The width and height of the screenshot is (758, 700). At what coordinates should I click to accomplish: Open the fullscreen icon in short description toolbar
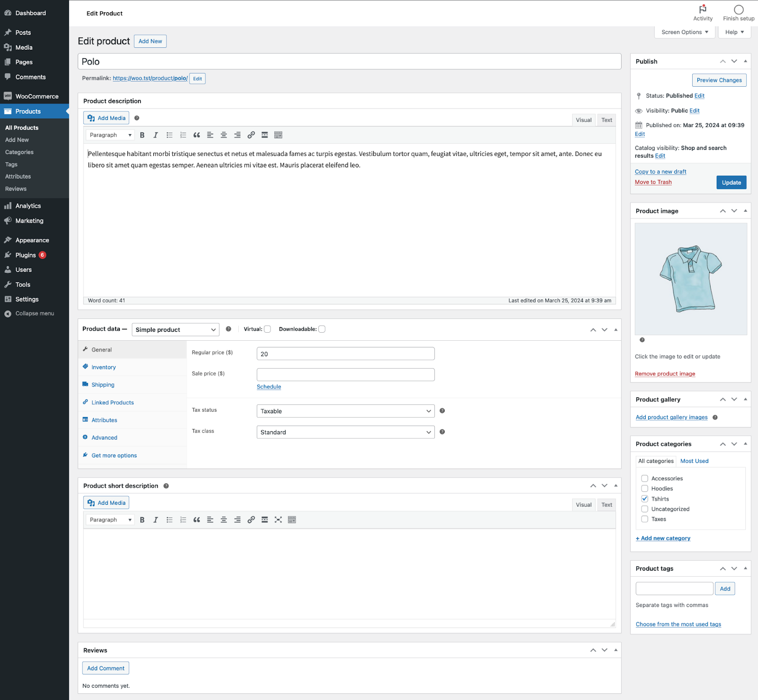coord(278,519)
